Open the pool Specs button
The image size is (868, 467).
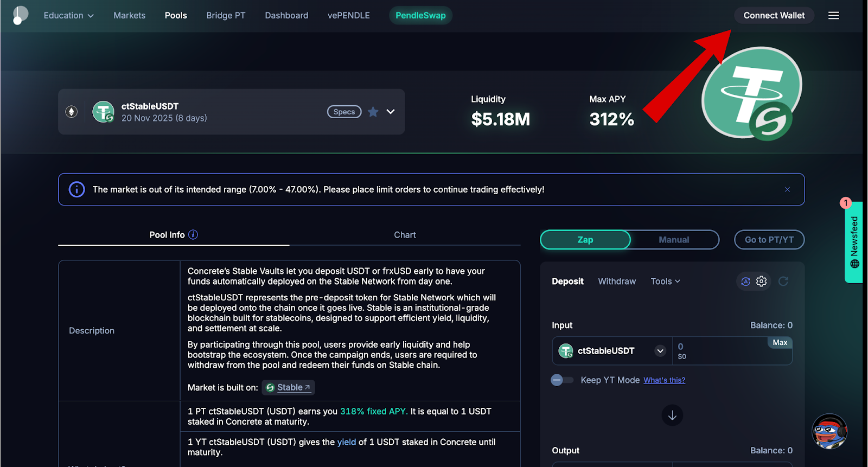click(x=344, y=112)
